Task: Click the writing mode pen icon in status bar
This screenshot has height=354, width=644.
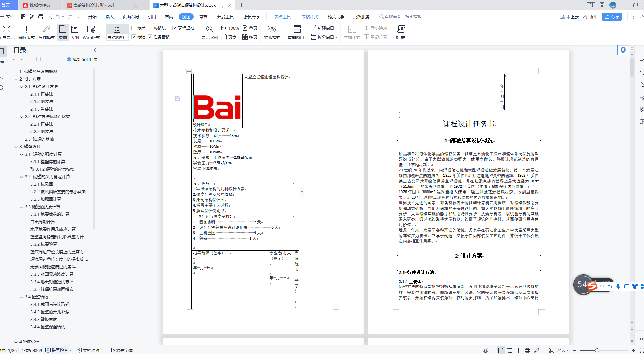Action: coord(536,350)
